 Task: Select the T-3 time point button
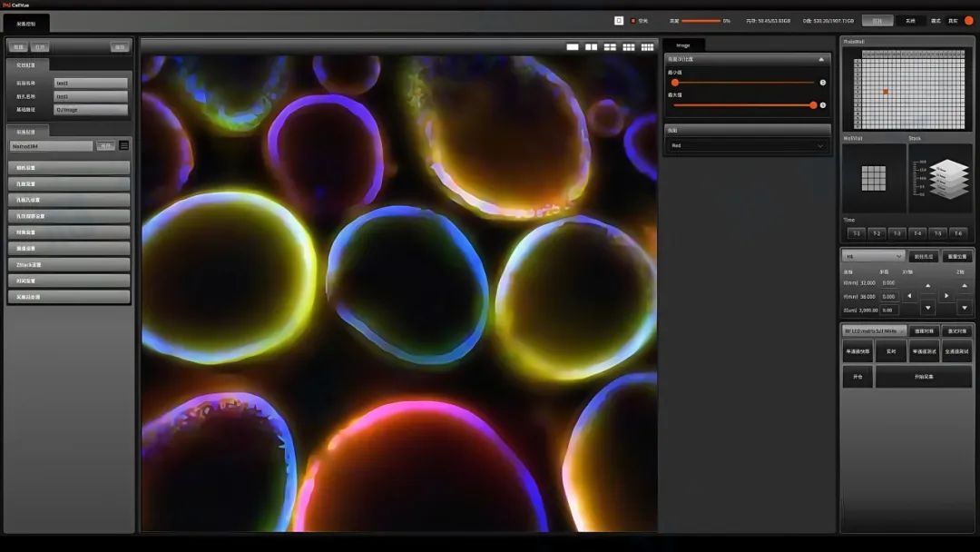tap(897, 233)
